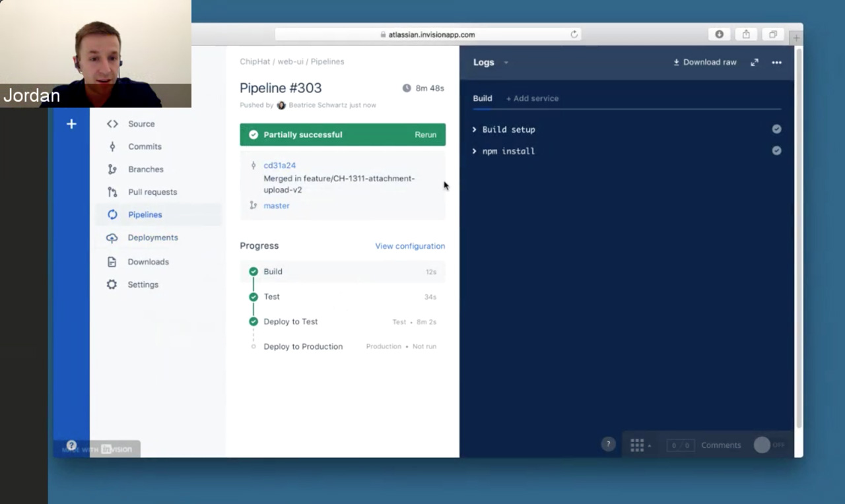Open commit cd31a24 link
This screenshot has width=845, height=504.
[279, 166]
